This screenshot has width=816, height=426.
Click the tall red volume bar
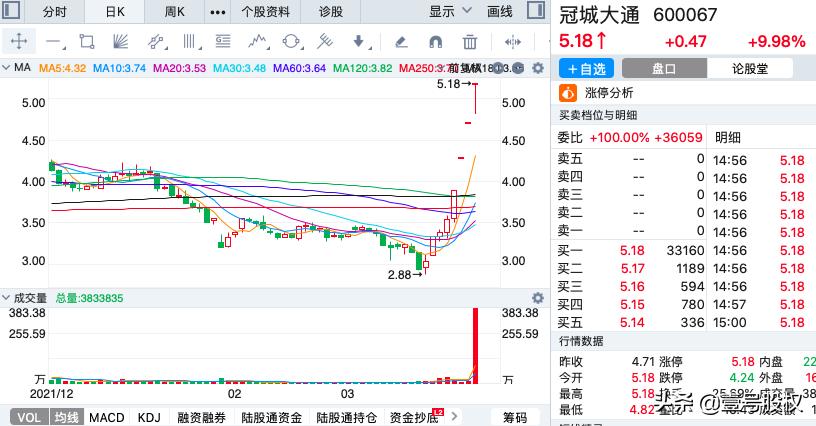475,346
